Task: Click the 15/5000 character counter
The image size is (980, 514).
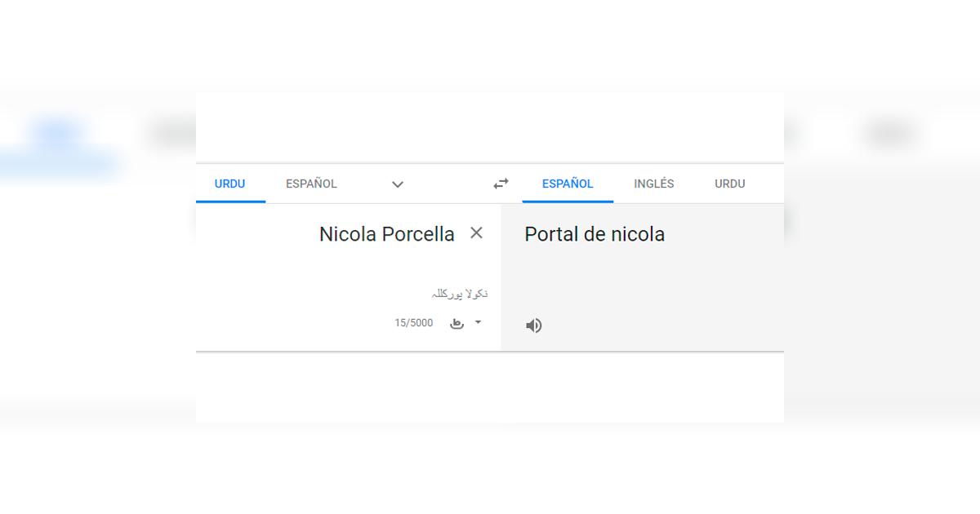Action: click(x=415, y=322)
